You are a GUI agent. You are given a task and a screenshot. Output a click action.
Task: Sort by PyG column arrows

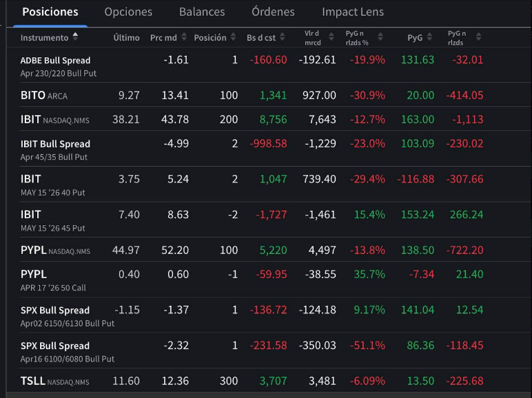point(429,37)
